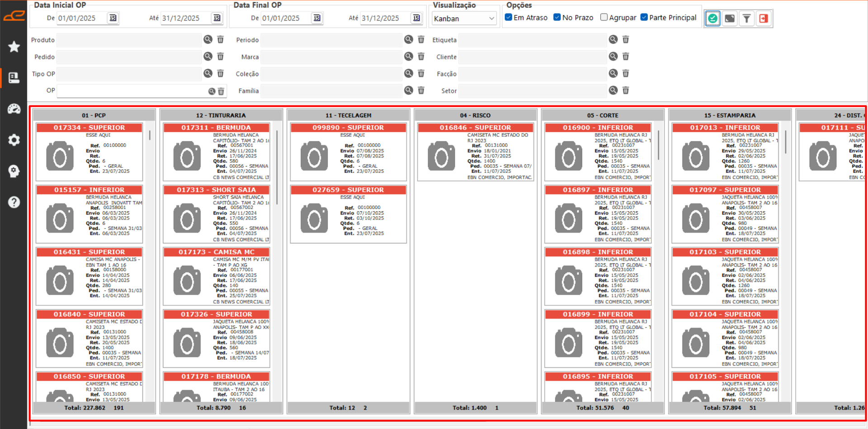Uncheck the Em Atraso checkbox
The width and height of the screenshot is (868, 429).
[508, 17]
